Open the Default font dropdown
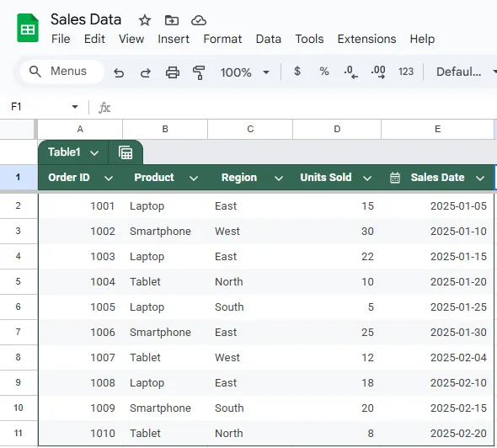This screenshot has width=497, height=448. click(x=466, y=72)
